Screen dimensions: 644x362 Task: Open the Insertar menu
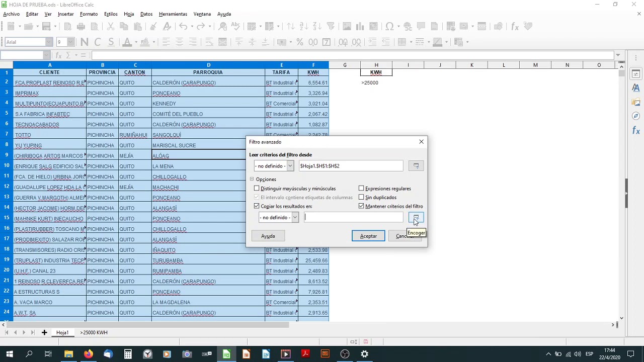click(66, 14)
